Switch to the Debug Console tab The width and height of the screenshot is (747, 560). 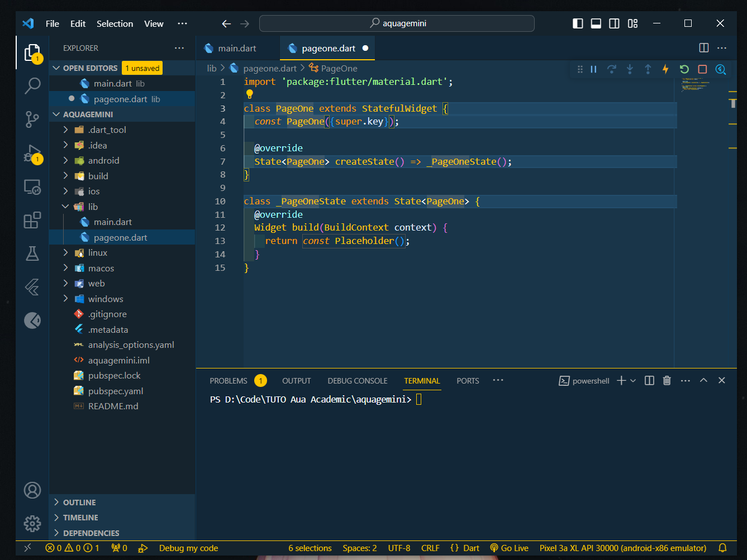[357, 381]
